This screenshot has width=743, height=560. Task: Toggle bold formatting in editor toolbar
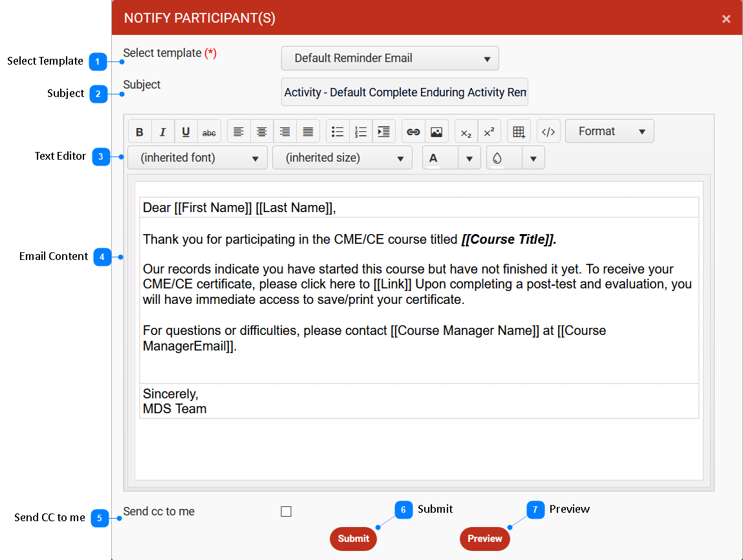pos(140,132)
